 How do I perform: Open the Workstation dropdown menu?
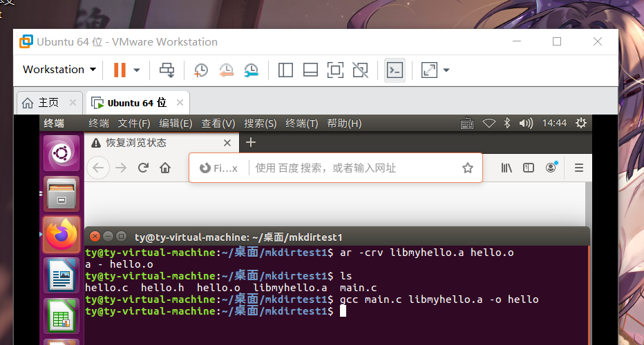pos(59,70)
